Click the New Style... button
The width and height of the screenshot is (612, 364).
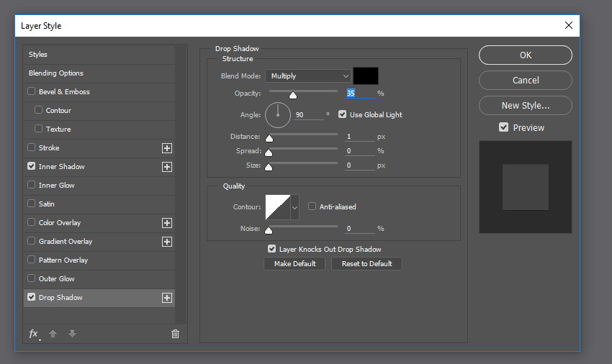point(526,105)
